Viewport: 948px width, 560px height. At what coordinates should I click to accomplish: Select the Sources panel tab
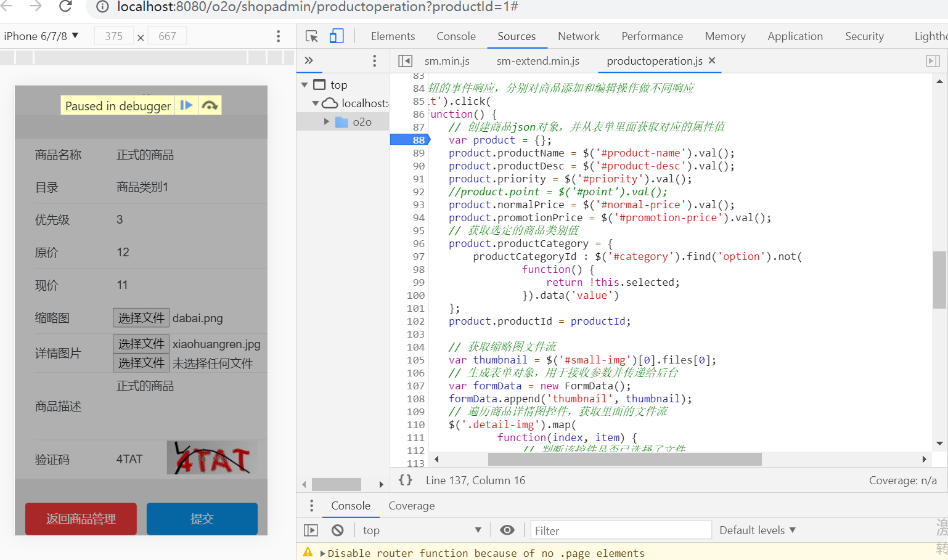click(x=517, y=36)
